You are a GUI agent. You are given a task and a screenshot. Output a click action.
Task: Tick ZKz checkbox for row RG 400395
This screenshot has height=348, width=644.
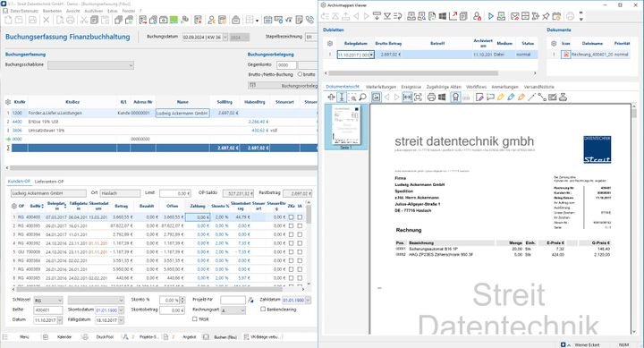click(292, 225)
